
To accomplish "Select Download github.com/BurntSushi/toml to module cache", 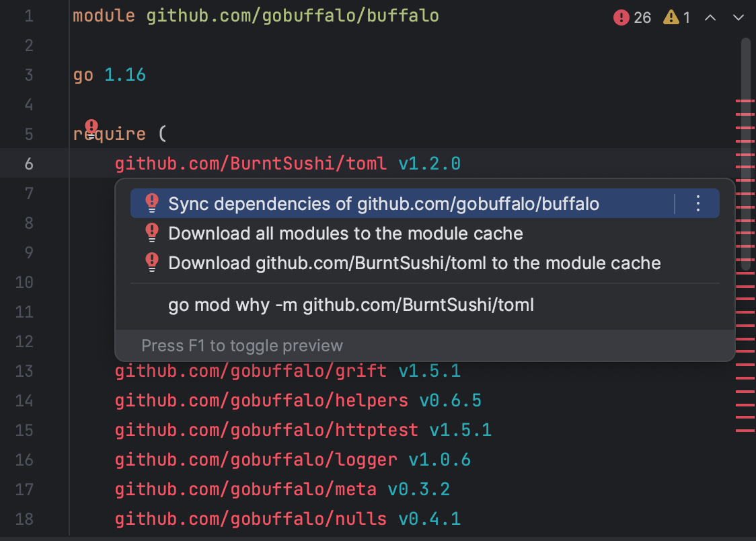I will click(x=414, y=263).
